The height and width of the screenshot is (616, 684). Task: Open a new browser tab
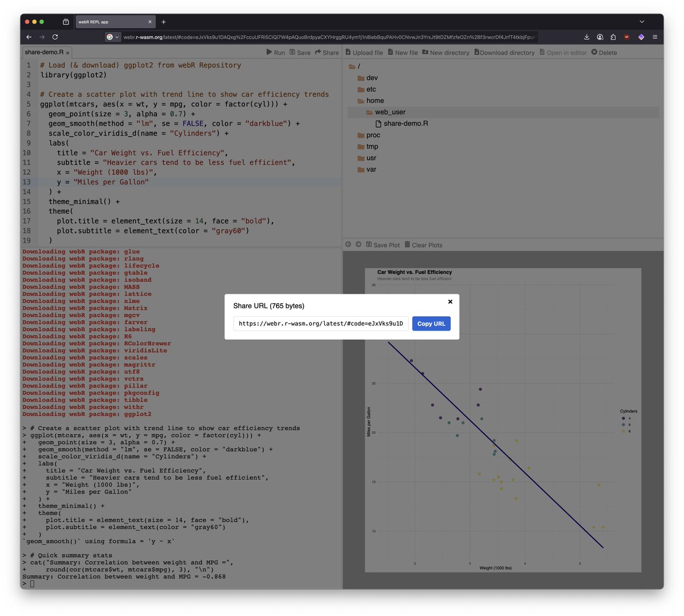tap(164, 22)
